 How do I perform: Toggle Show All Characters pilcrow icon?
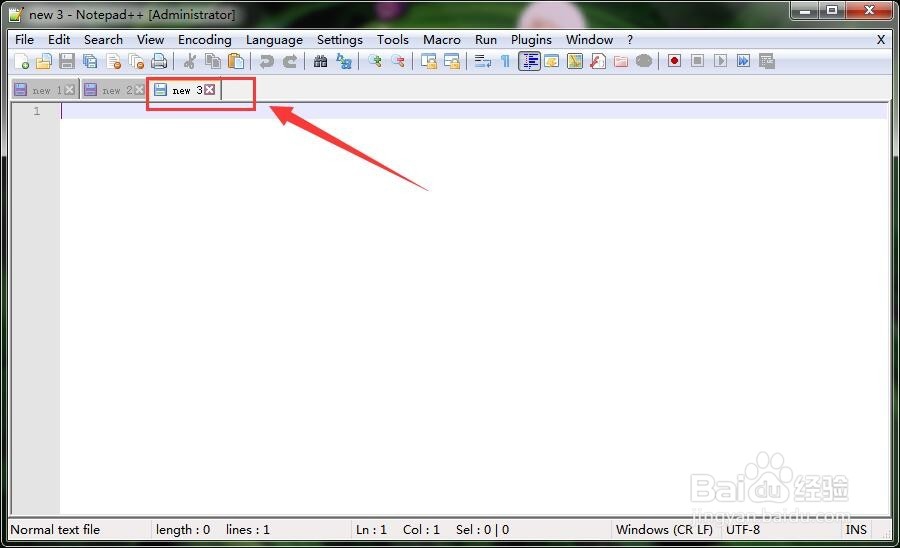tap(505, 61)
